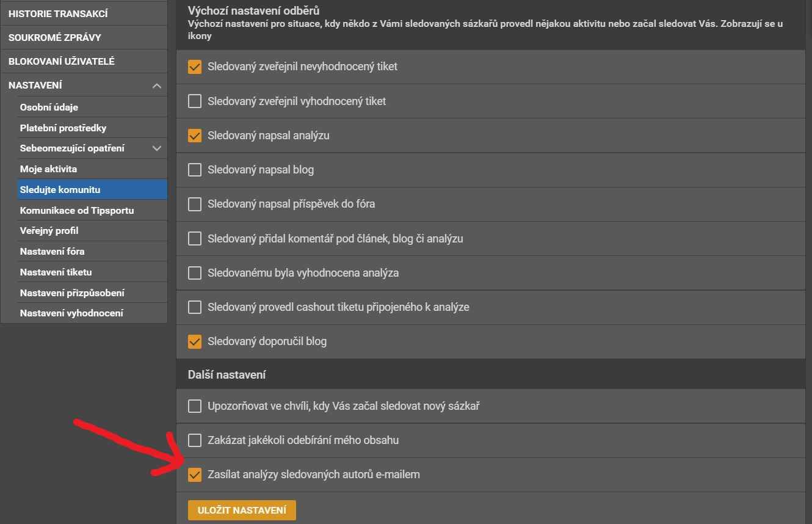Uncheck 'Sledovaný zveřejnil nevyhodnocený tiket' checkbox

pyautogui.click(x=195, y=67)
